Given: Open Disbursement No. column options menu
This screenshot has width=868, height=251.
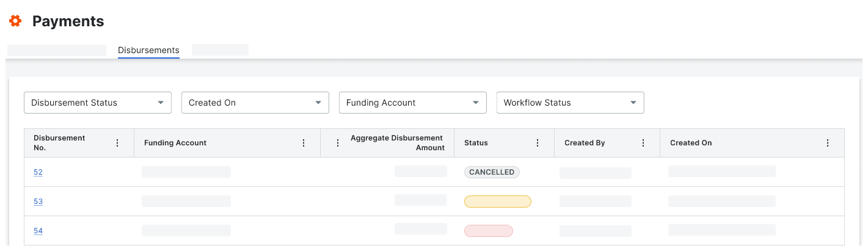Looking at the screenshot, I should pyautogui.click(x=117, y=143).
